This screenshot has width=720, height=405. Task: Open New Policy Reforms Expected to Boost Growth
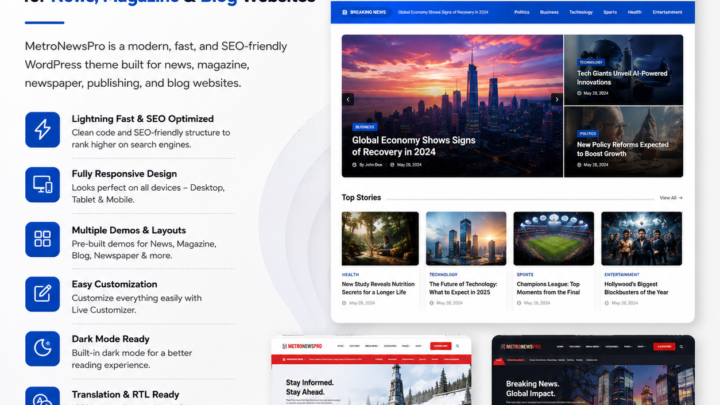coord(622,149)
